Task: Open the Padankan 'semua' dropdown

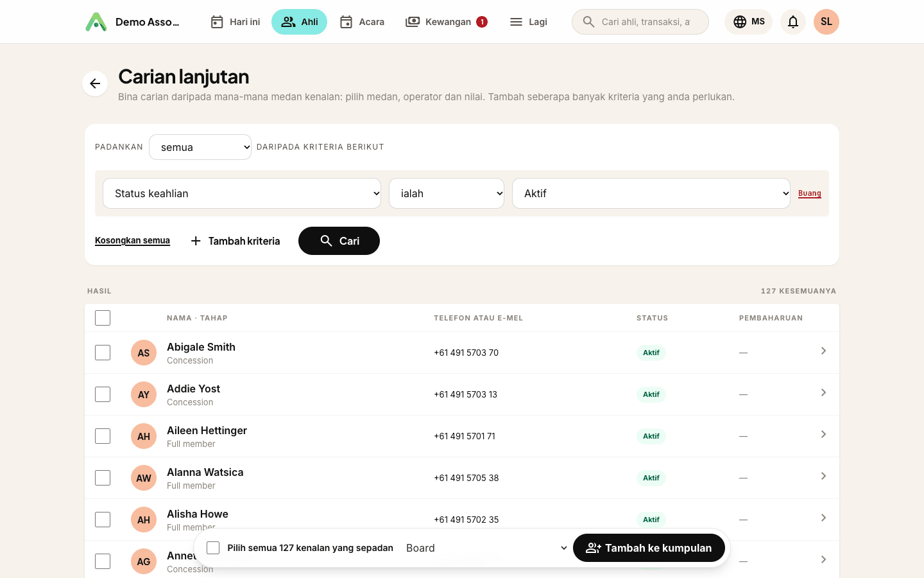Action: [x=200, y=147]
